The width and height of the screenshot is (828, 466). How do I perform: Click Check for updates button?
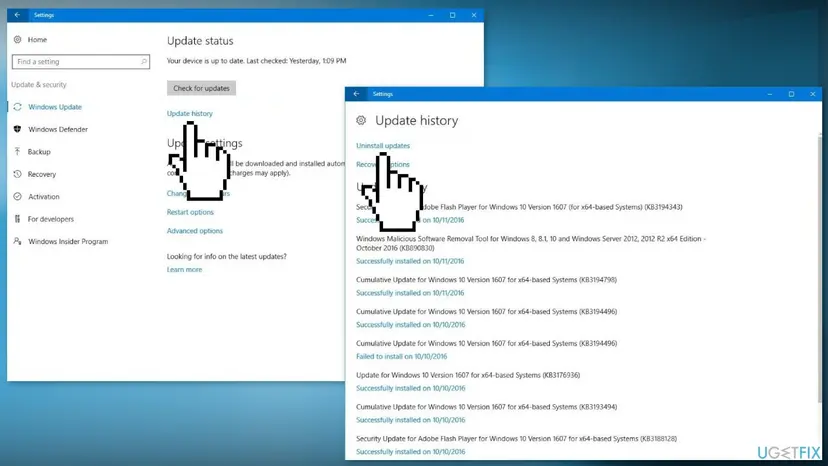[x=201, y=88]
